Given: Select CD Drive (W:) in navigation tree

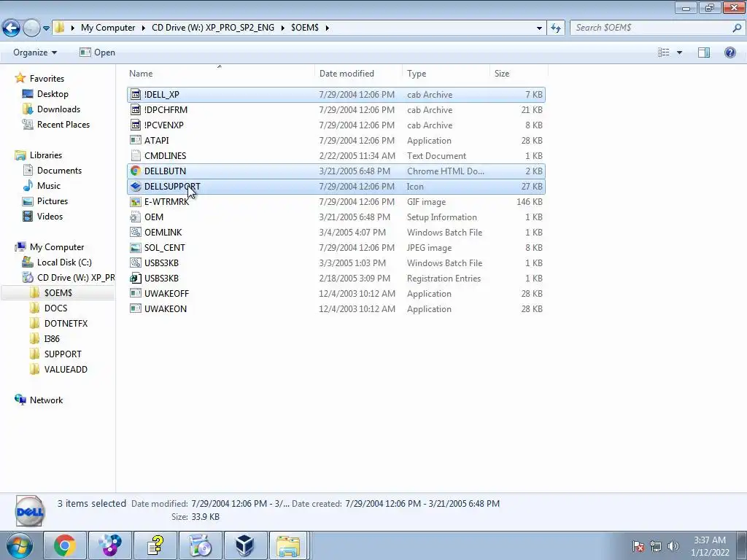Looking at the screenshot, I should (76, 278).
